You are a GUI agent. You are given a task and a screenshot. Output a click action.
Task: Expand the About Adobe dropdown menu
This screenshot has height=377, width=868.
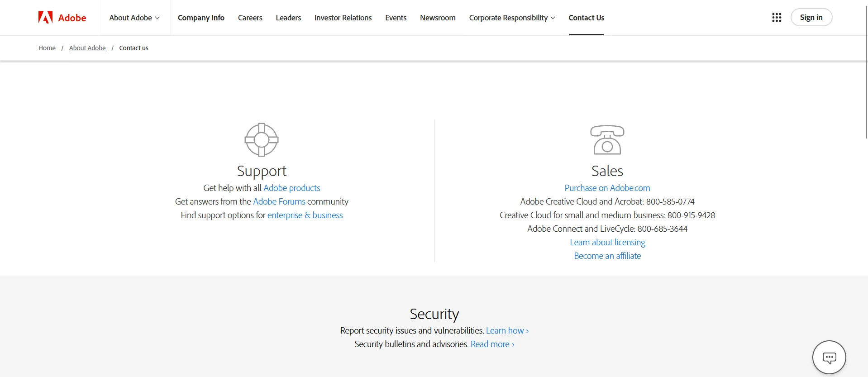[134, 18]
